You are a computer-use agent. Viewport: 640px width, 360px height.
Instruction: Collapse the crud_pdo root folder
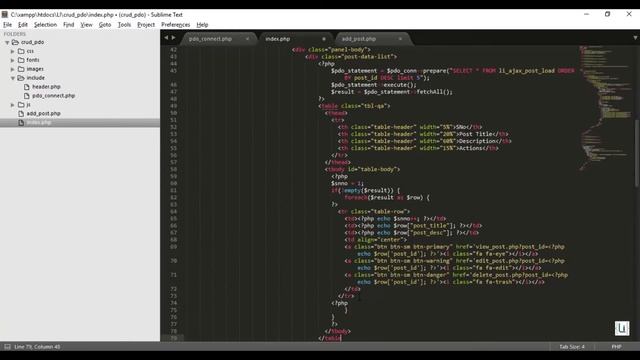(x=7, y=42)
